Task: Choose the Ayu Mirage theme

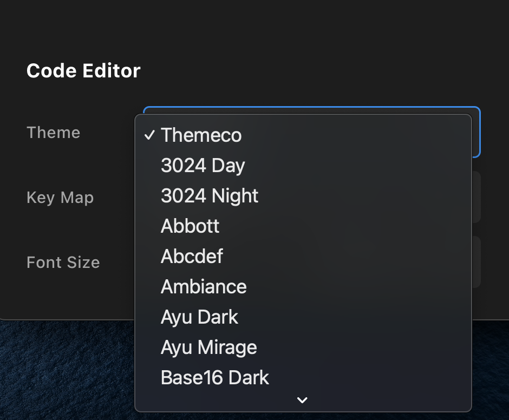Action: (x=208, y=347)
